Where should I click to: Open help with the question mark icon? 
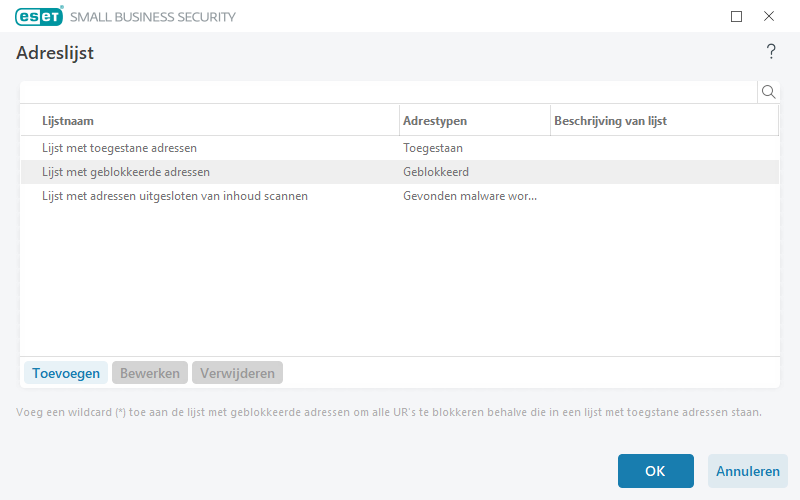point(771,52)
